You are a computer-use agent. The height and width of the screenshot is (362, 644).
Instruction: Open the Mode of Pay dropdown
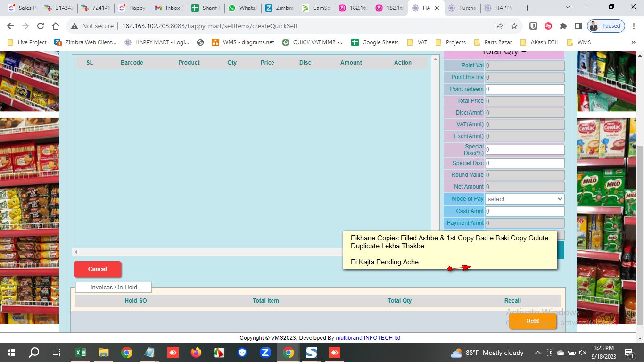coord(525,199)
